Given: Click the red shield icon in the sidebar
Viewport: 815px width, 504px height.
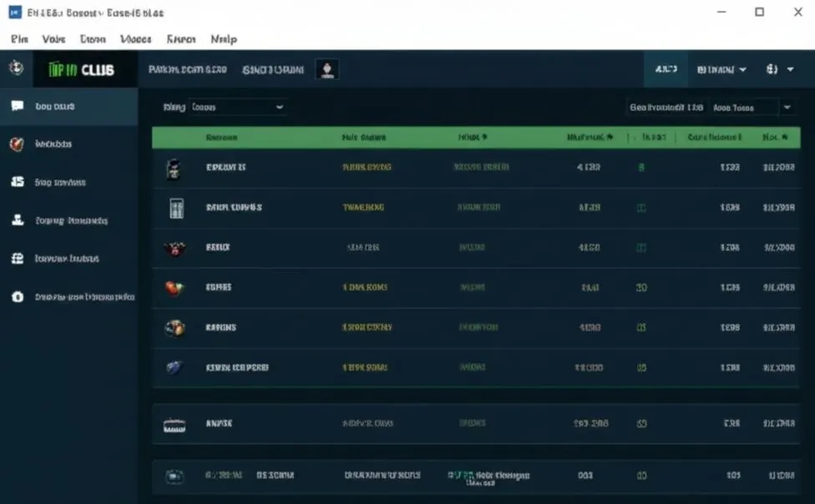Looking at the screenshot, I should click(x=17, y=144).
